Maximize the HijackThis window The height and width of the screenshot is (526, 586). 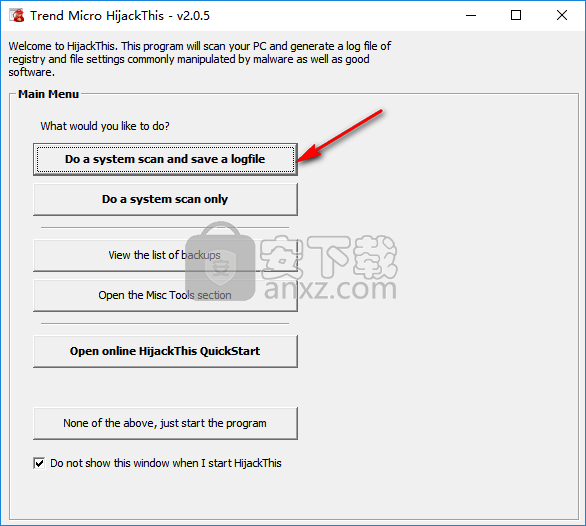tap(516, 15)
